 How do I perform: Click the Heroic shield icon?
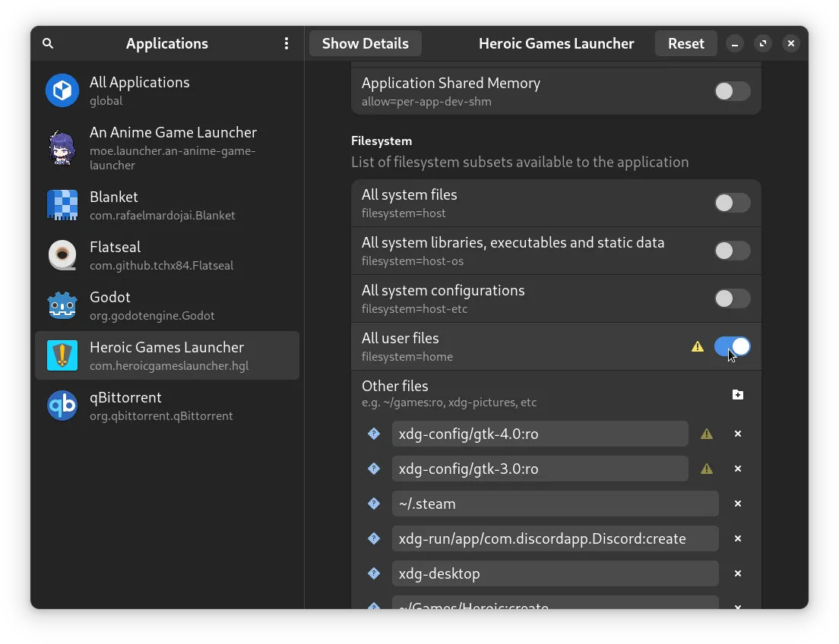pos(62,355)
